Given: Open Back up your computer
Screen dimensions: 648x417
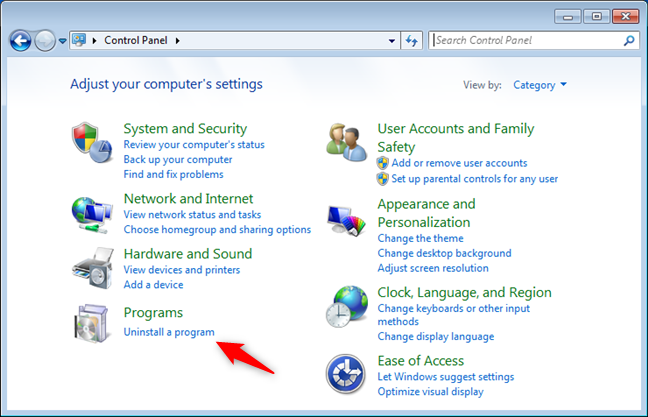Looking at the screenshot, I should point(178,160).
